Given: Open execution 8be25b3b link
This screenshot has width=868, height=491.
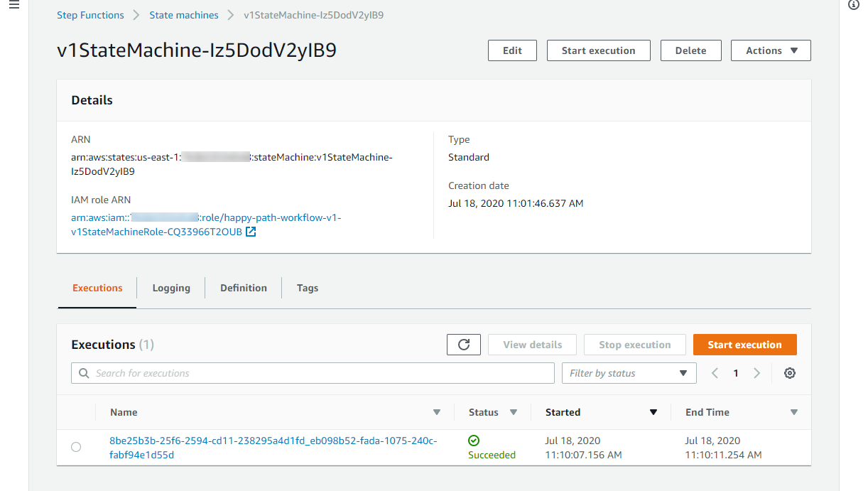Looking at the screenshot, I should point(273,448).
